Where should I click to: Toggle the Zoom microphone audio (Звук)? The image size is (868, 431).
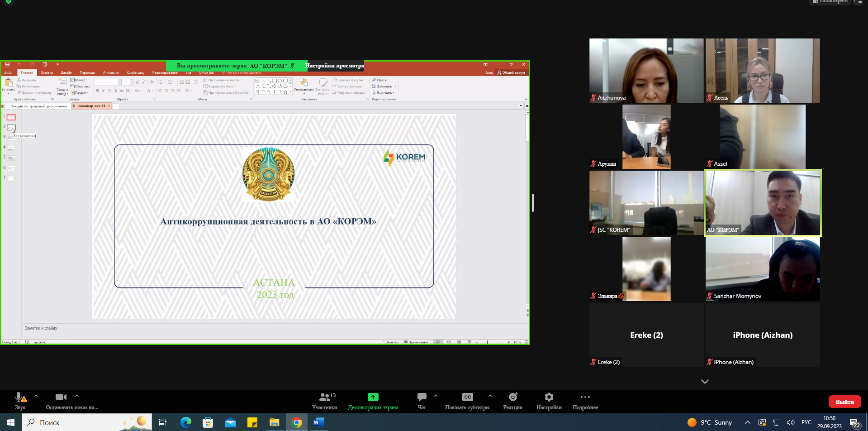coord(20,401)
